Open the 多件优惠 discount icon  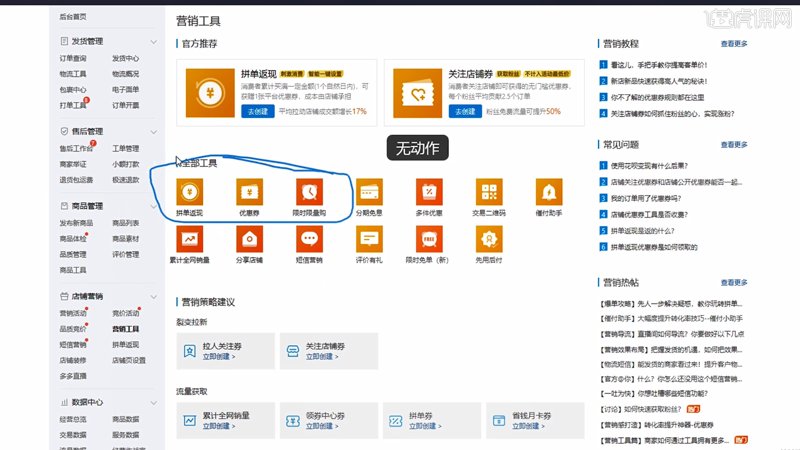click(429, 192)
